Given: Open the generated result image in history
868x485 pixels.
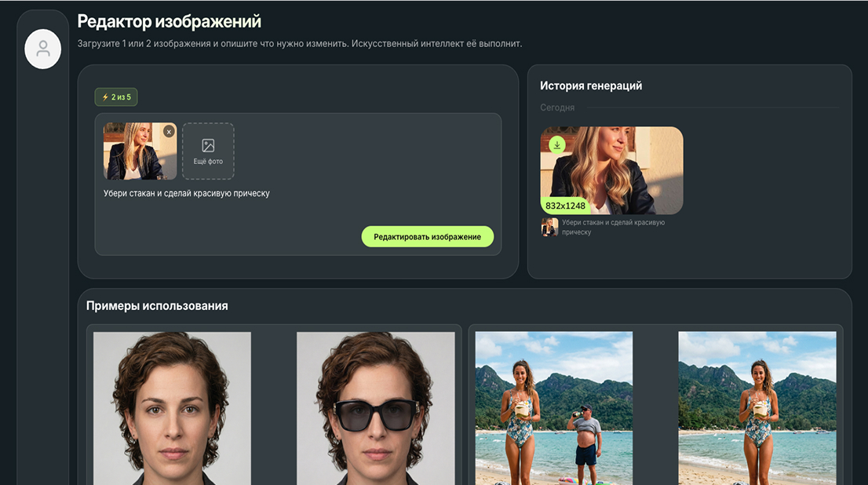Looking at the screenshot, I should (620, 169).
